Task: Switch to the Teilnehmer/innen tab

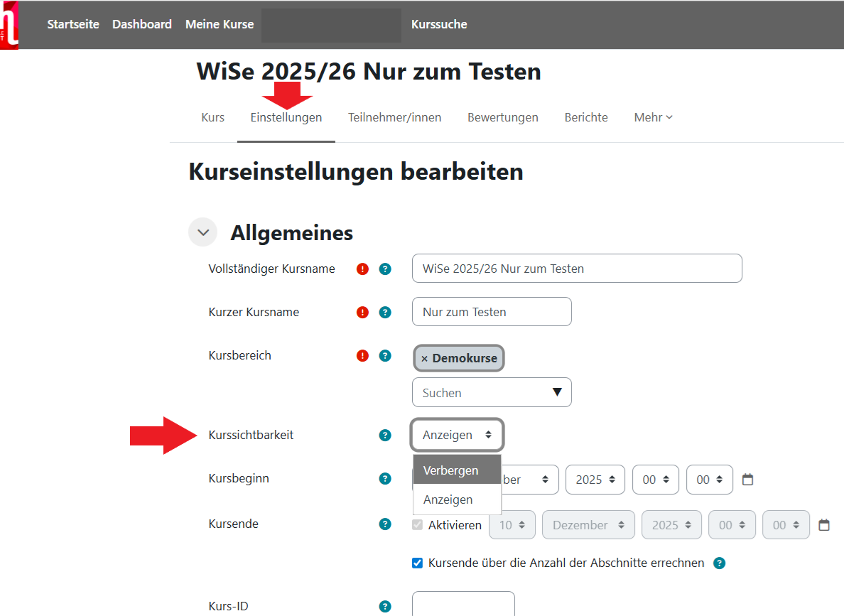Action: (394, 118)
